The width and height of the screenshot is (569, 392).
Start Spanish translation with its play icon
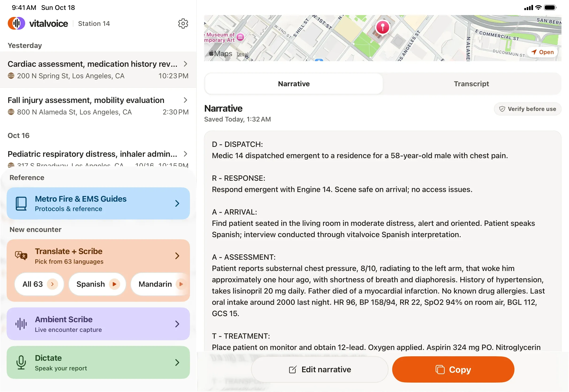point(114,284)
